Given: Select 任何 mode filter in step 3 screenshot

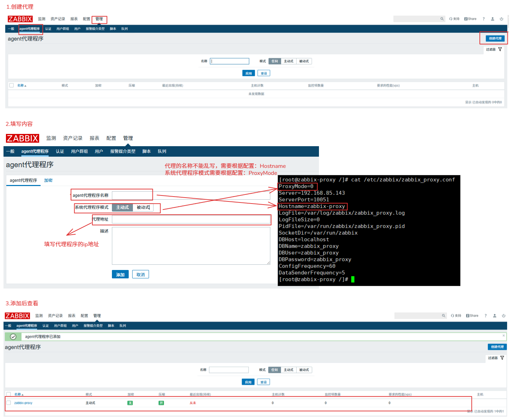Looking at the screenshot, I should click(x=275, y=370).
